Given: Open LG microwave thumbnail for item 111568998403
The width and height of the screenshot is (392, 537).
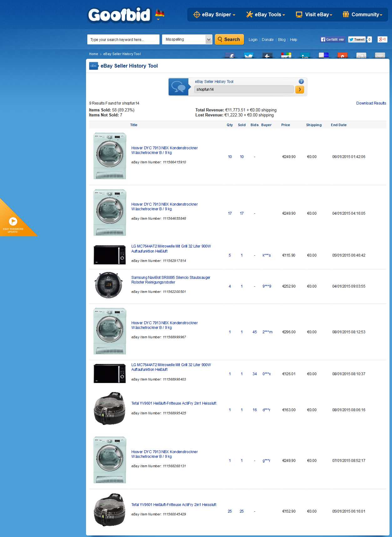Looking at the screenshot, I should 110,373.
